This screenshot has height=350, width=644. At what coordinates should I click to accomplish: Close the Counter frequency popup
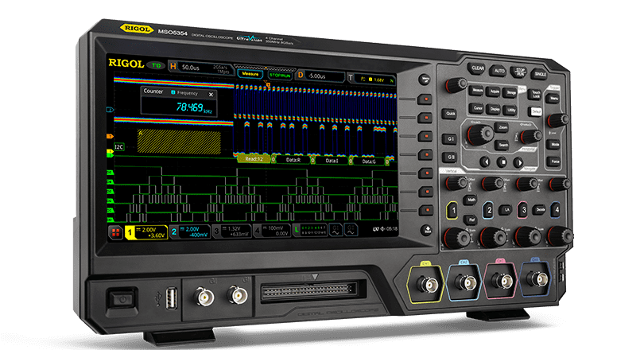tap(211, 94)
